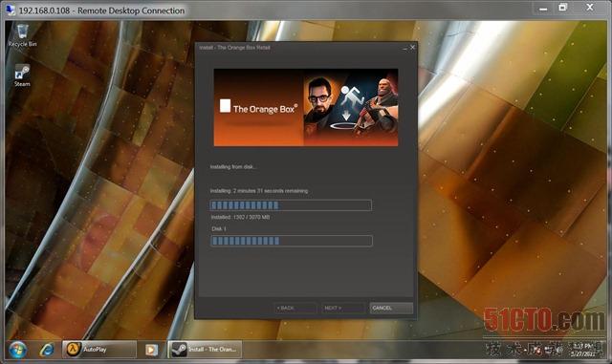Screen dimensions: 612x364
Task: Click the Half-Life lambda AutoPlay icon
Action: [73, 349]
